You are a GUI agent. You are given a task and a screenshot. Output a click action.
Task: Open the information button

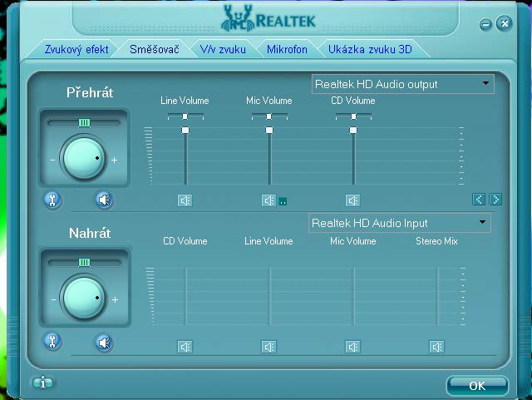tap(42, 383)
